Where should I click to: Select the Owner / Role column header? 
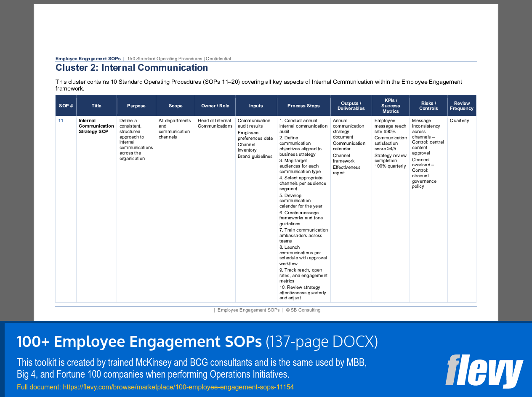tap(215, 106)
